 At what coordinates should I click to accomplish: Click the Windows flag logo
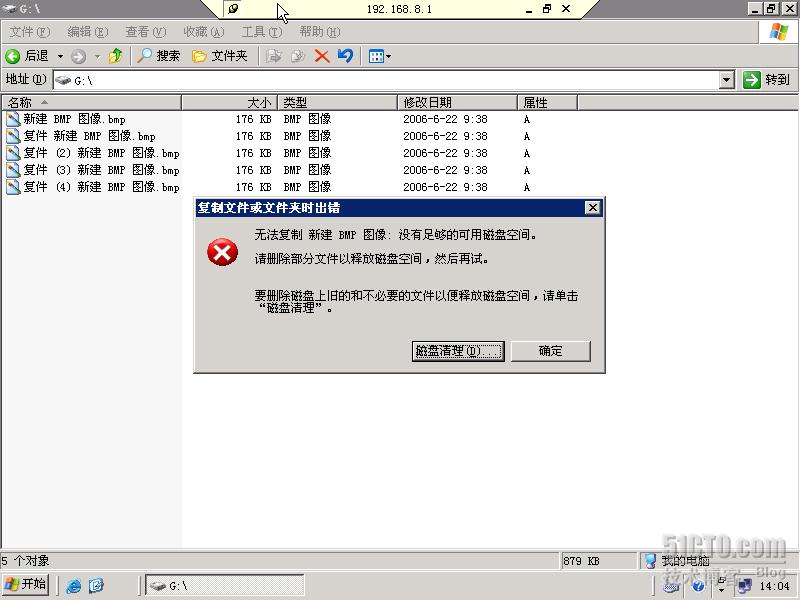[x=779, y=32]
